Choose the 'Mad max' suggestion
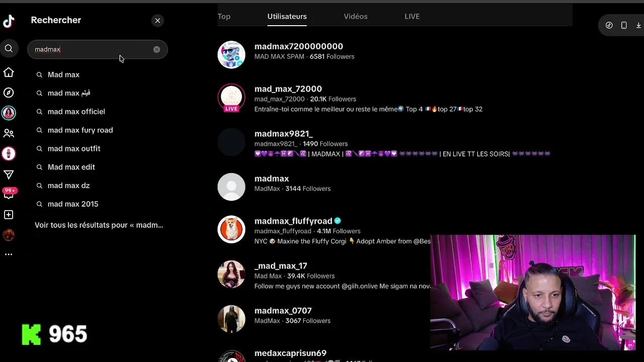This screenshot has width=644, height=362. (63, 74)
